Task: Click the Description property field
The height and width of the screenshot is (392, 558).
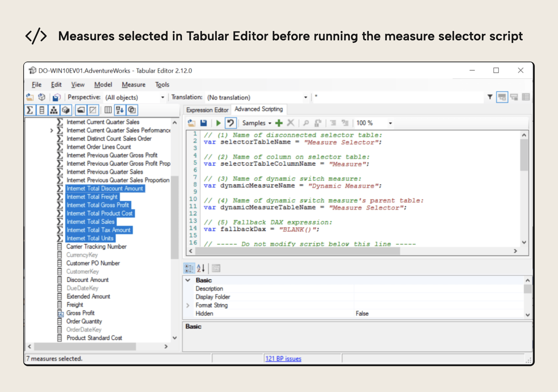Action: pyautogui.click(x=439, y=289)
